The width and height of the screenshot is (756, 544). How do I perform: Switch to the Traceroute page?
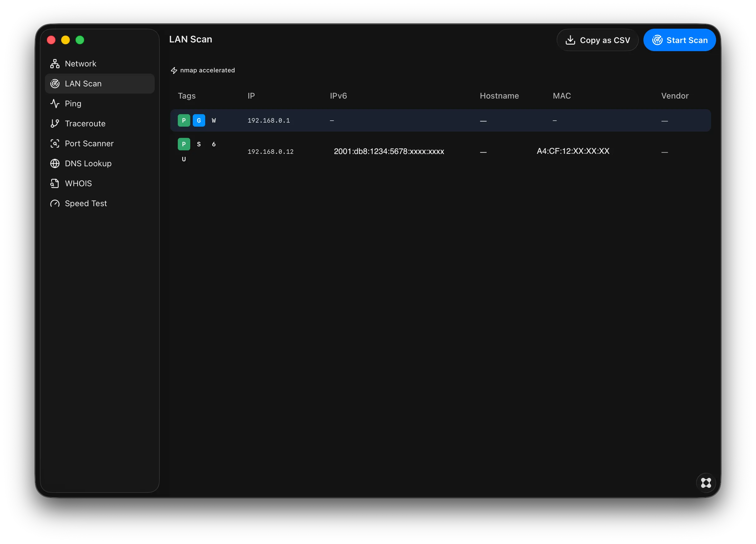100,124
